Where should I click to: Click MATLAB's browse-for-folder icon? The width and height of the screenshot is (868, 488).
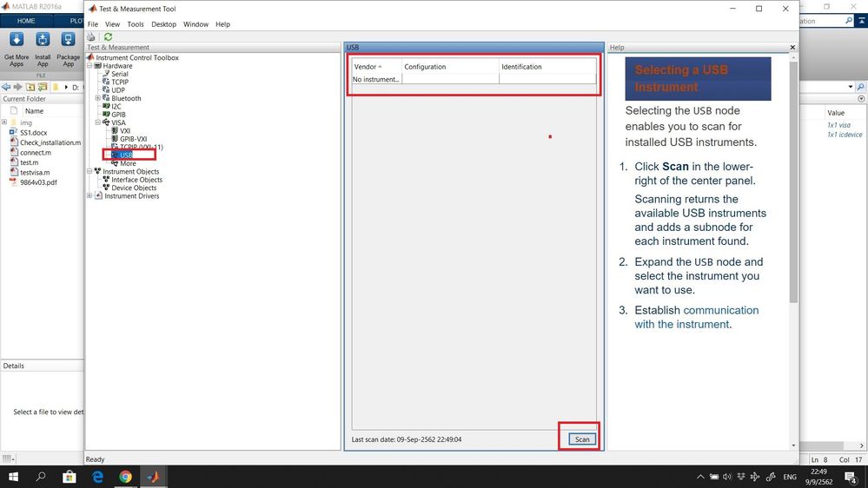click(43, 87)
